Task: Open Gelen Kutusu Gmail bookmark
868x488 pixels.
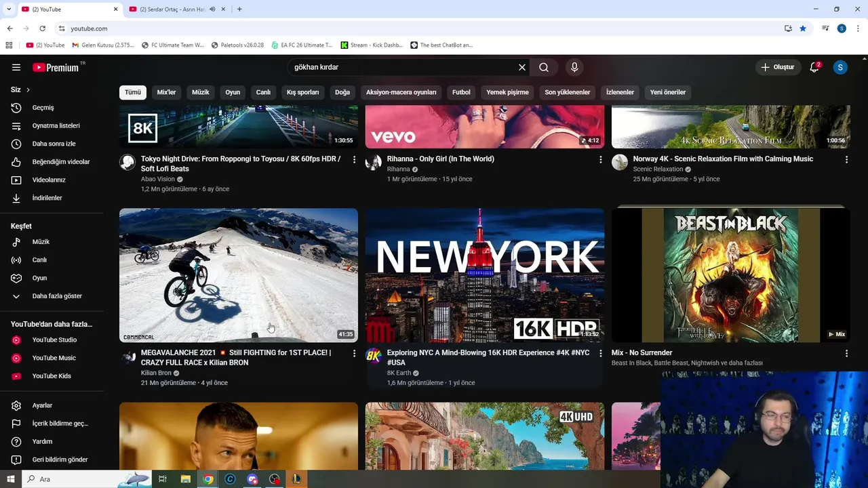Action: pyautogui.click(x=103, y=45)
